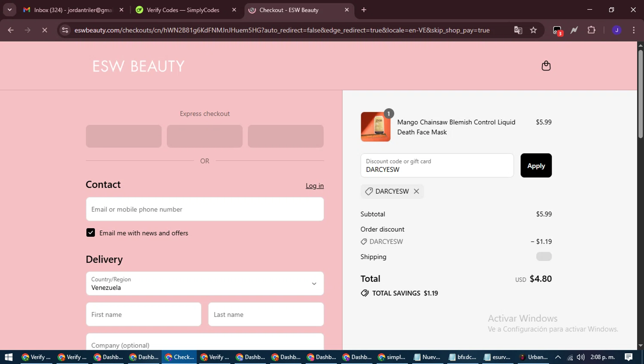The height and width of the screenshot is (364, 644).
Task: Open the Windows Start menu
Action: pos(9,357)
